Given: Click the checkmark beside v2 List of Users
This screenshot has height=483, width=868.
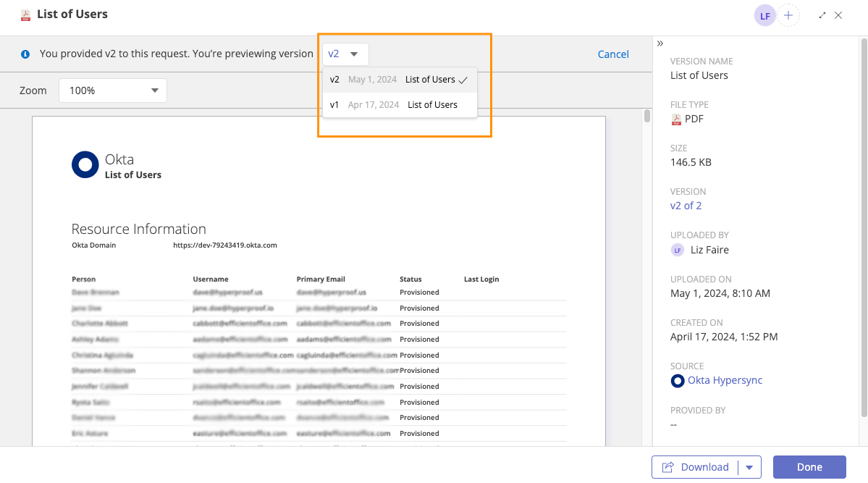Looking at the screenshot, I should [463, 80].
